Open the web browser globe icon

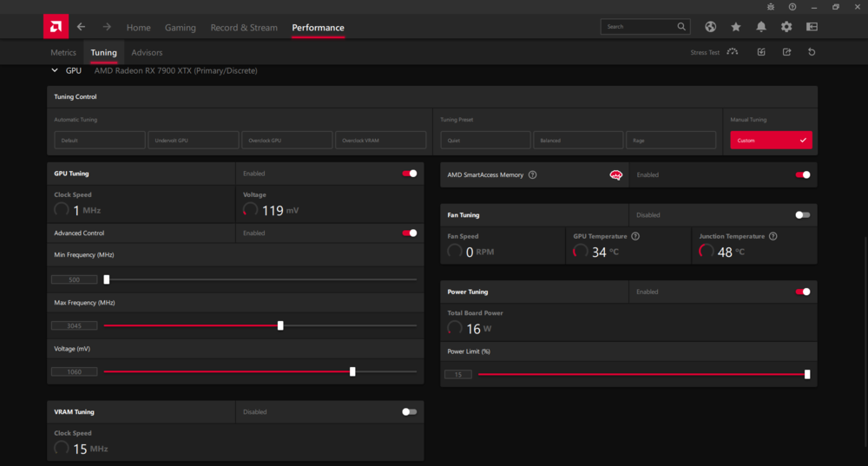pyautogui.click(x=711, y=27)
